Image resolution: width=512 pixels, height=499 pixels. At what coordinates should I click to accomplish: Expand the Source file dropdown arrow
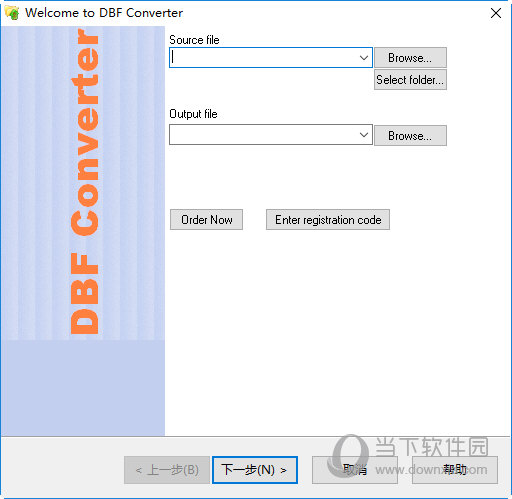(364, 58)
